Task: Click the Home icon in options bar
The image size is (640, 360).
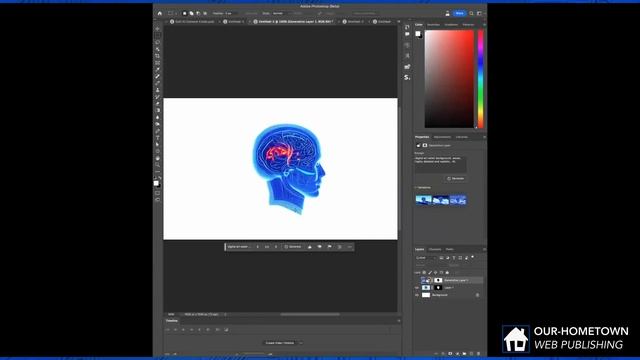Action: 160,13
